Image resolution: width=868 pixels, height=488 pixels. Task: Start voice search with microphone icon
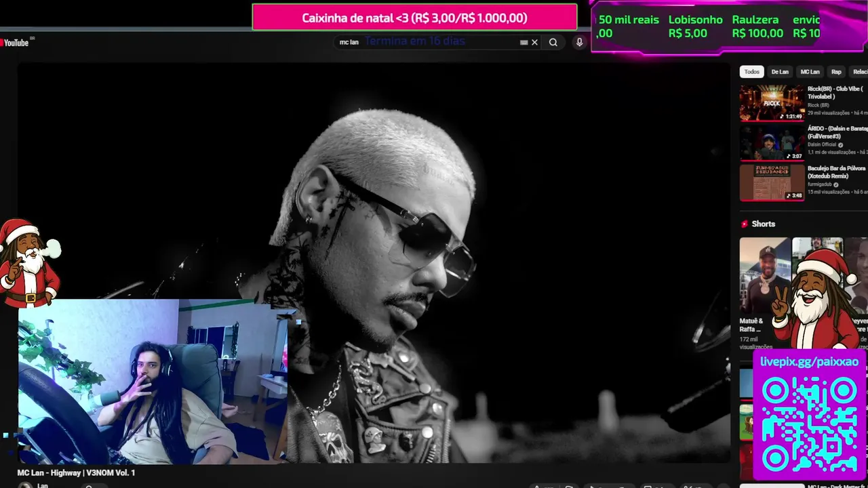[579, 42]
